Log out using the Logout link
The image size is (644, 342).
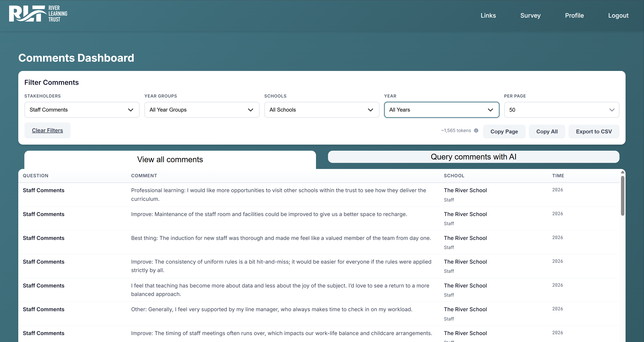tap(618, 16)
